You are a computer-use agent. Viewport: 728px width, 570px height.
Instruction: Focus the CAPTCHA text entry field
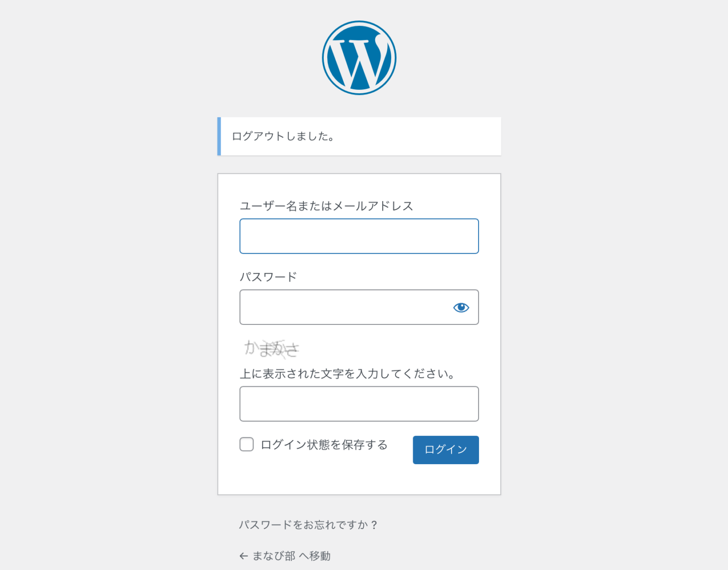(x=359, y=404)
